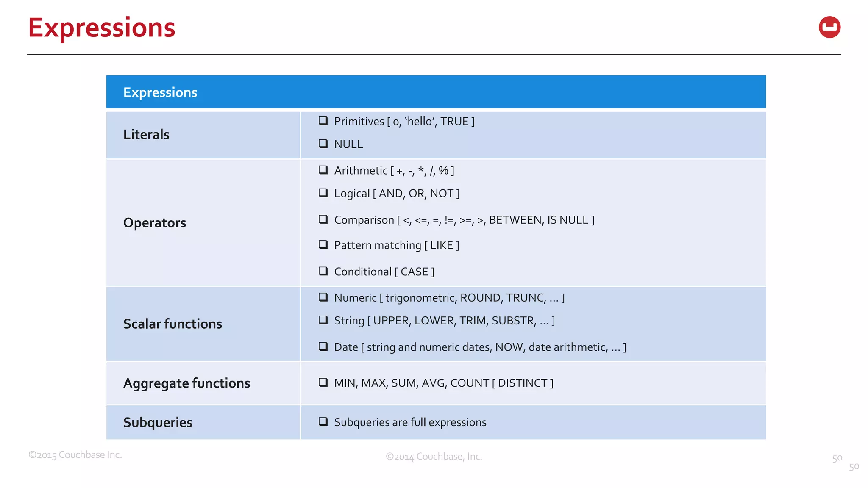Click the Pattern matching [ LIKE ] text
Image resolution: width=868 pixels, height=488 pixels.
point(397,245)
